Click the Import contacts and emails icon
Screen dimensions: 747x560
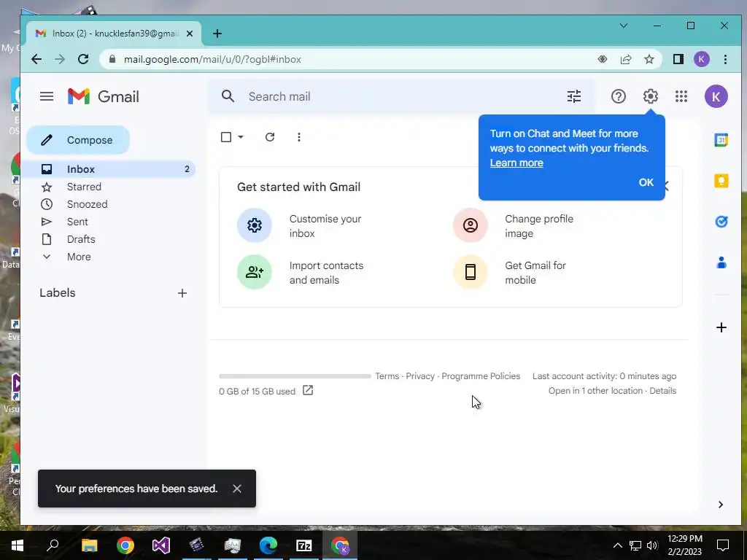(x=255, y=272)
